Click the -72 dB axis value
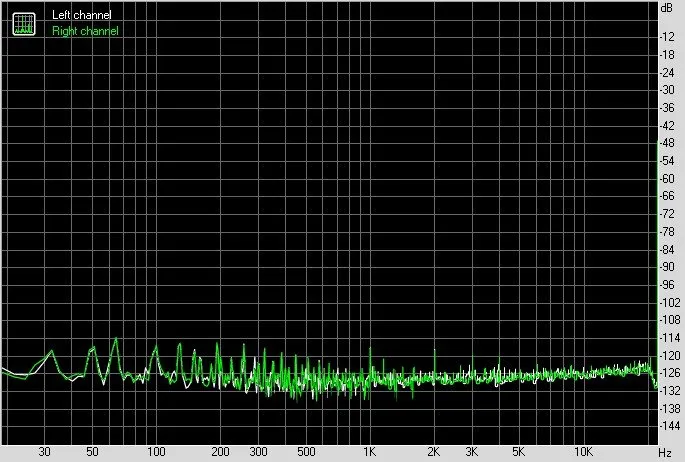Viewport: 685px width, 462px height. 667,214
